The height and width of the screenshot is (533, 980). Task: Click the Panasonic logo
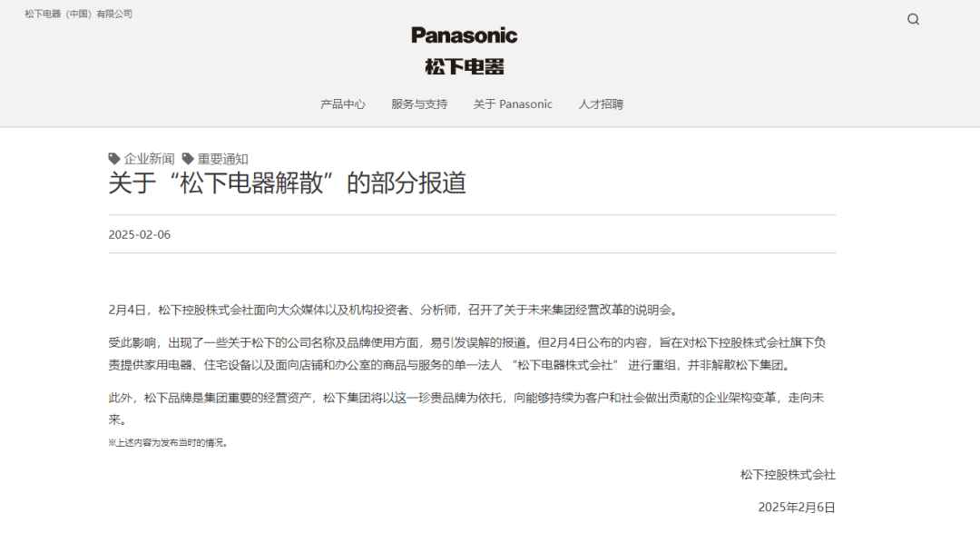(464, 35)
